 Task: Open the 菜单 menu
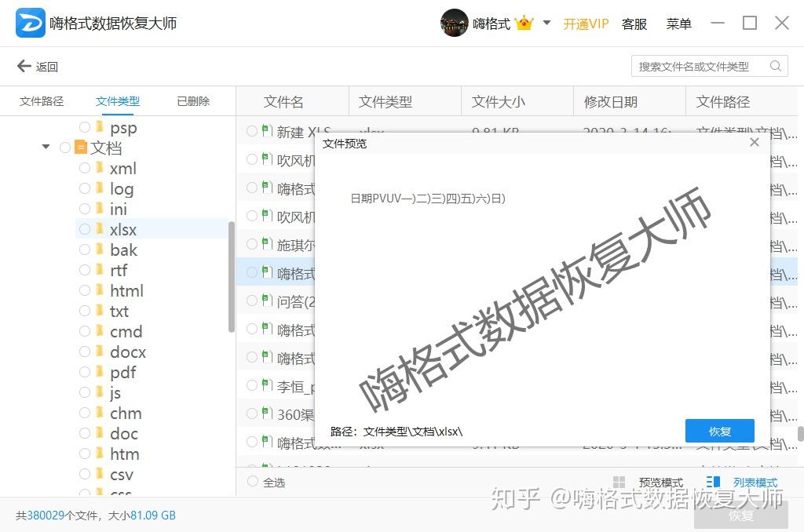(x=679, y=24)
